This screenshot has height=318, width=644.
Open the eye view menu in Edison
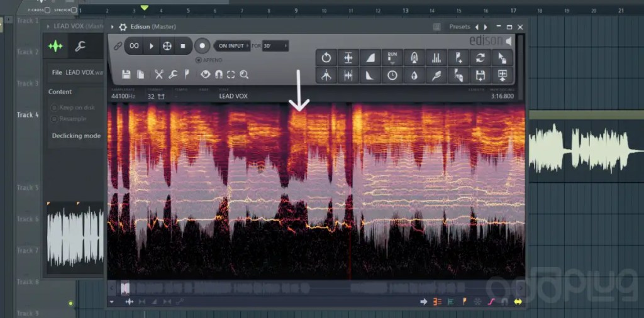206,74
